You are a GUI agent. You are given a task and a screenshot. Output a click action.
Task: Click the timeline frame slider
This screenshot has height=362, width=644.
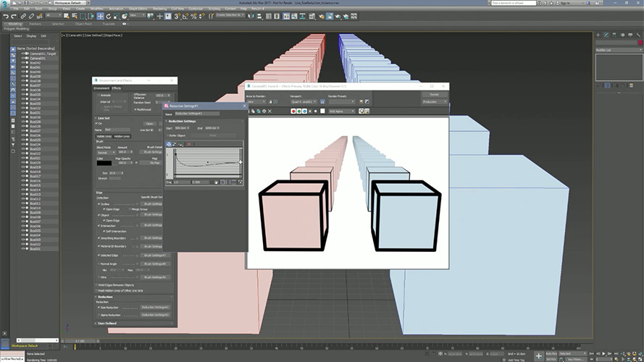pos(80,341)
